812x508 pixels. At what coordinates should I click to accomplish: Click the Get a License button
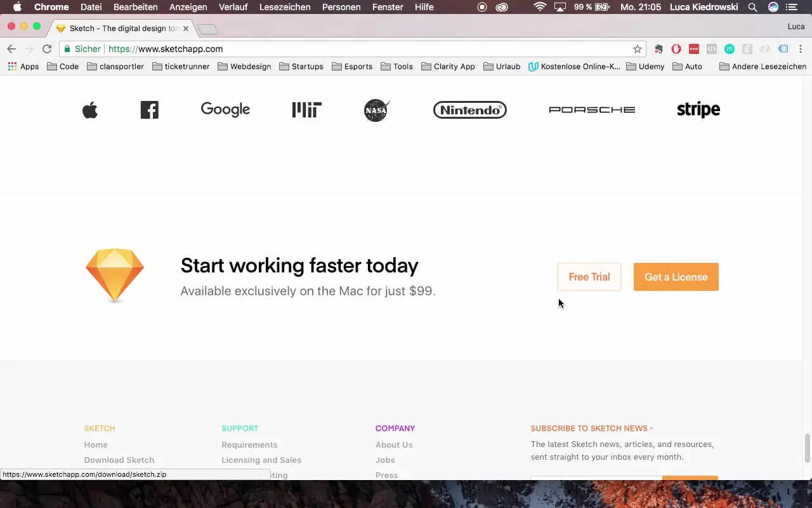676,277
